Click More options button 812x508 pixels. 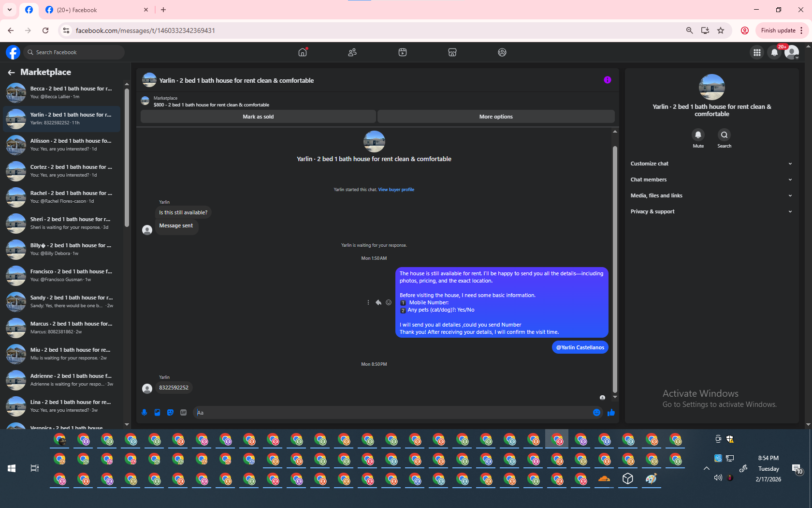tap(496, 117)
